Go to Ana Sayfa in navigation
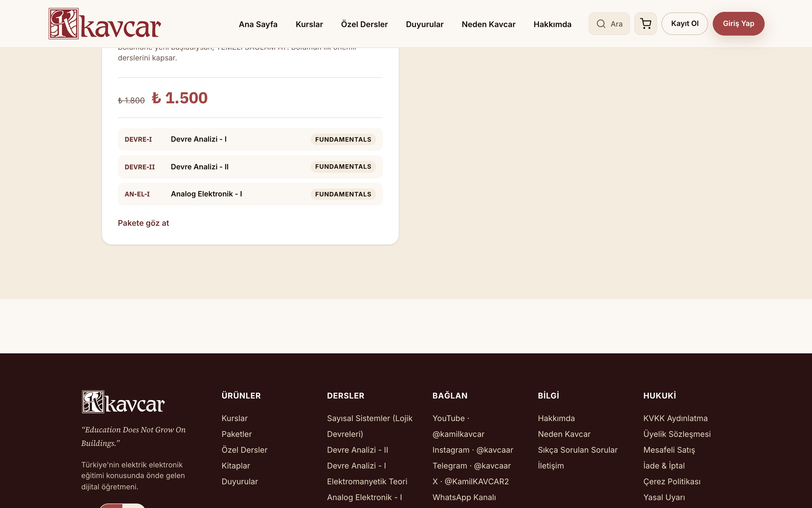Screen dimensions: 812x508 tap(258, 24)
